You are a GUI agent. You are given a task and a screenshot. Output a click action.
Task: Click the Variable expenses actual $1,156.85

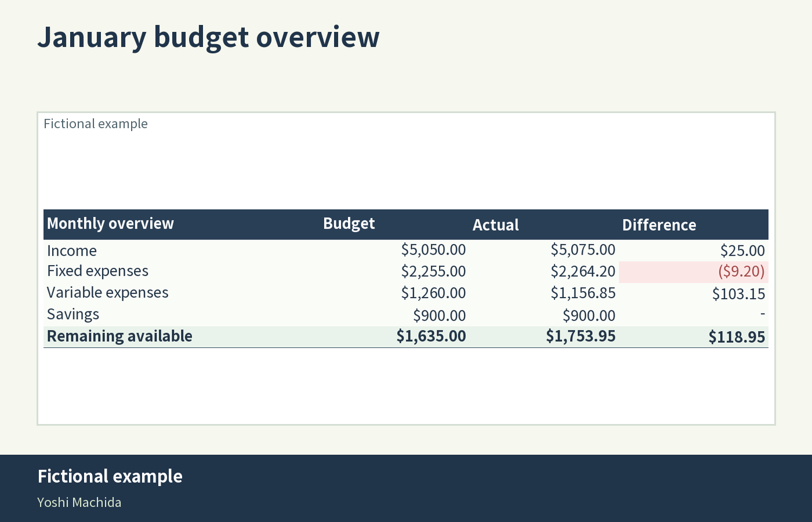coord(583,293)
